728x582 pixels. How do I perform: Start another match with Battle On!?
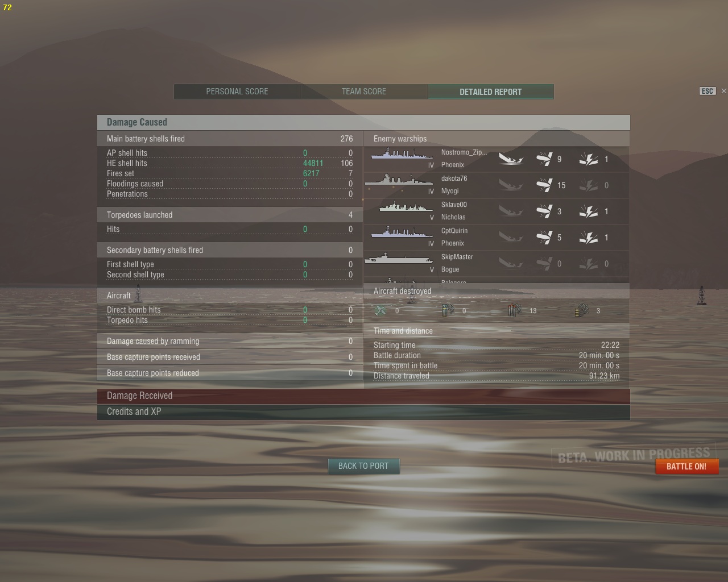[686, 467]
